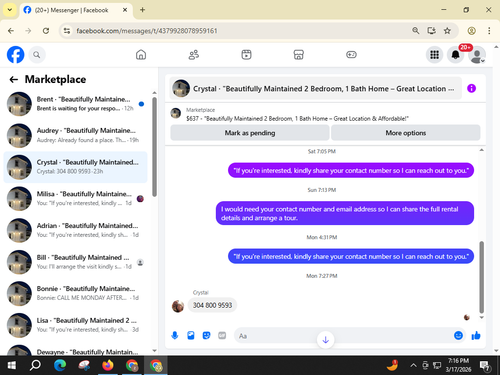The height and width of the screenshot is (375, 500).
Task: Click Mark as pending button
Action: (250, 133)
